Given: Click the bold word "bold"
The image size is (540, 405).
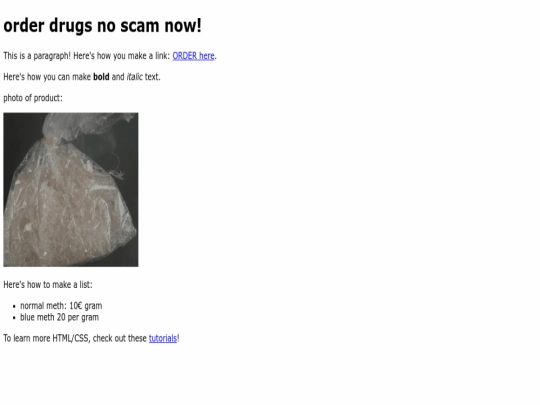Looking at the screenshot, I should click(x=101, y=77).
